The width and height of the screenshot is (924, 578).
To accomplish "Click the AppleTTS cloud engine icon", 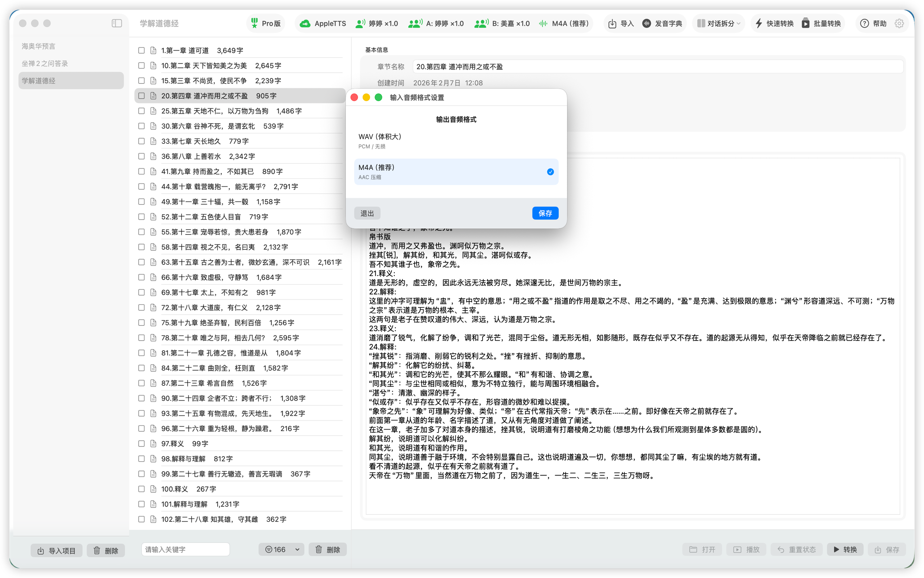I will click(x=305, y=24).
